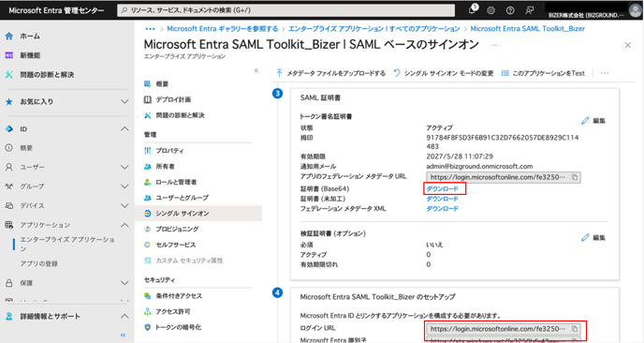Click the プロパティ icon
This screenshot has width=644, height=343.
(148, 151)
